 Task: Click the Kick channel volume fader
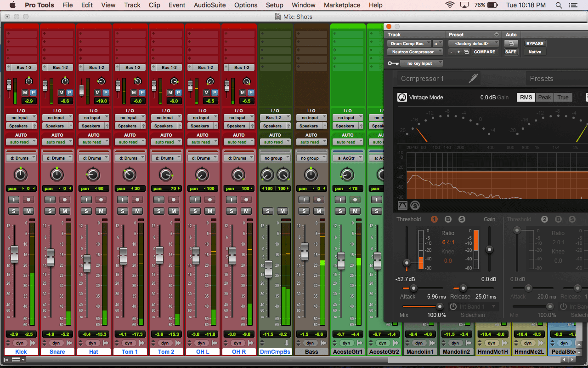[14, 254]
